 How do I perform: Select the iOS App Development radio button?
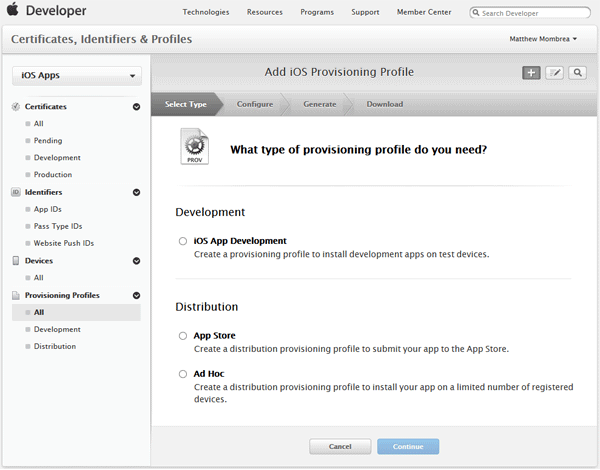pyautogui.click(x=183, y=241)
